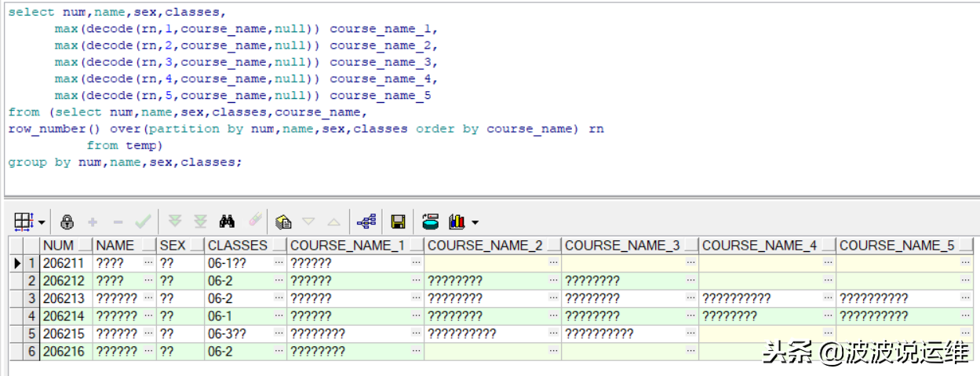Click the 'from temp)' line in the SQL editor
The image size is (980, 376).
[124, 146]
